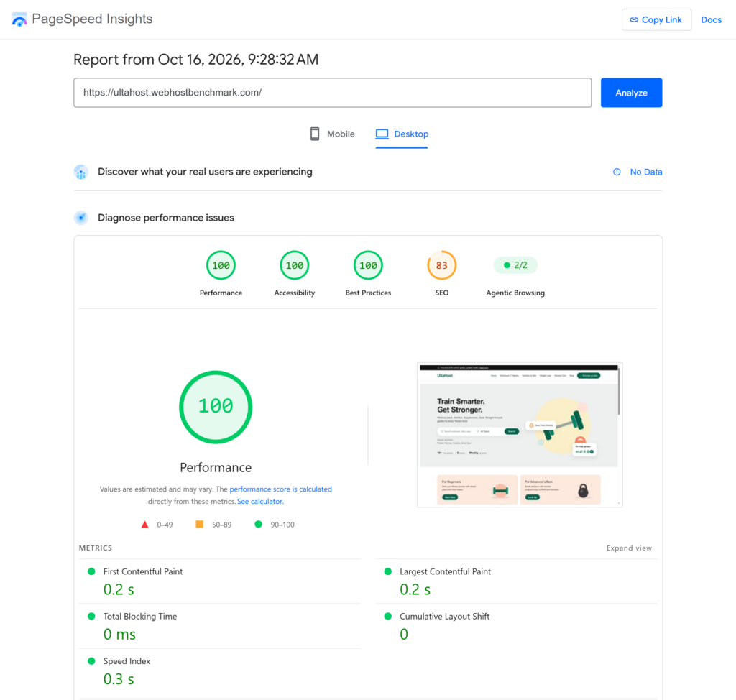Image resolution: width=736 pixels, height=700 pixels.
Task: Click the Cumulative Layout Shift value 0
Action: 404,635
